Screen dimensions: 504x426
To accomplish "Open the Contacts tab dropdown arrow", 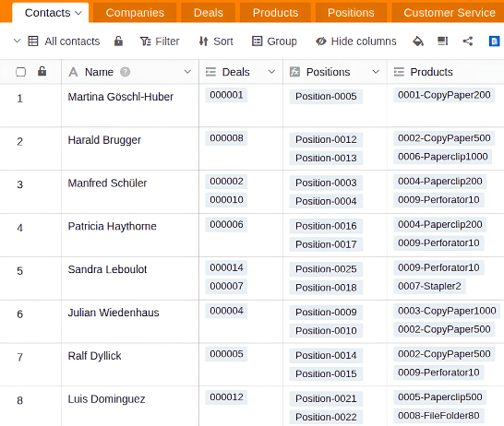I will [x=78, y=13].
